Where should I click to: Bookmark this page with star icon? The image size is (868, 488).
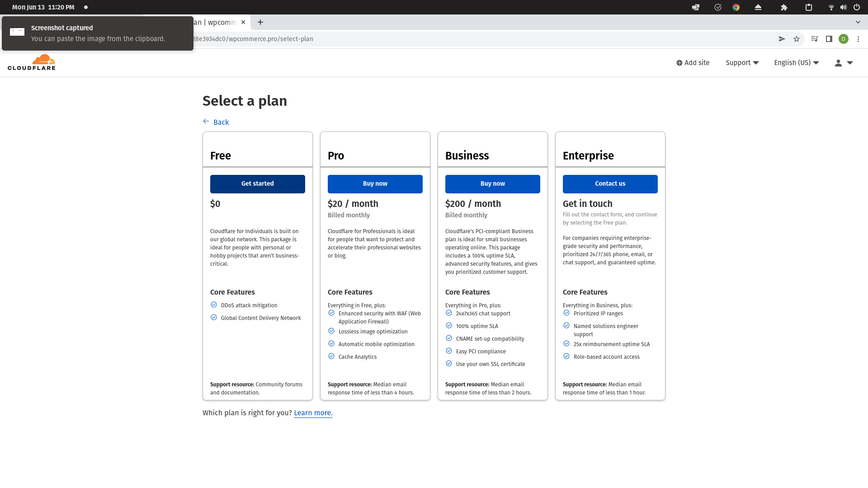797,39
